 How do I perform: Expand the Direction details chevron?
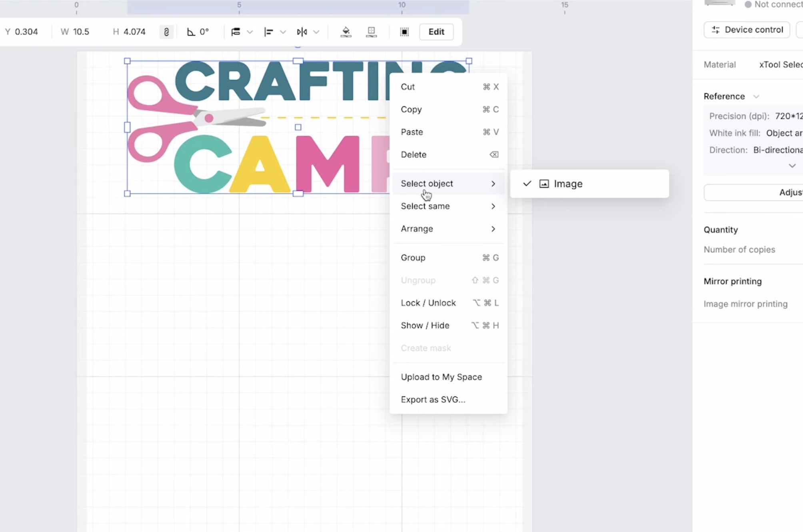792,166
